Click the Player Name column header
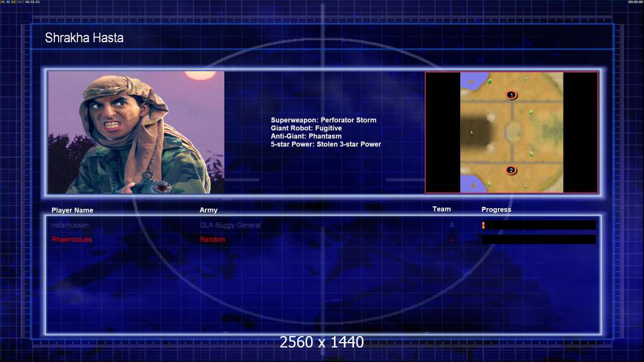Screen dimensions: 644x362 (x=72, y=211)
